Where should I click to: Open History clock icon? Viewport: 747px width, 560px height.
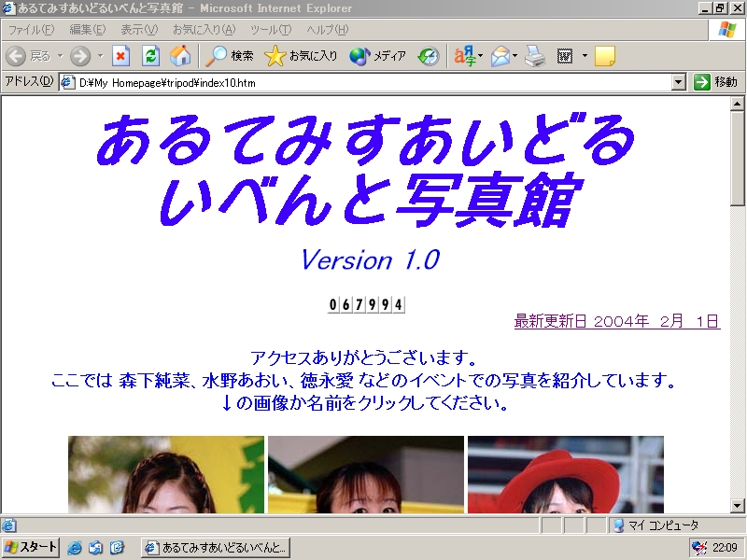[x=429, y=56]
